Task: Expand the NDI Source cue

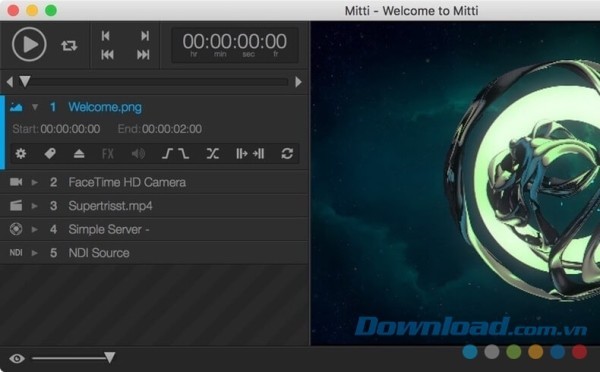Action: [35, 253]
